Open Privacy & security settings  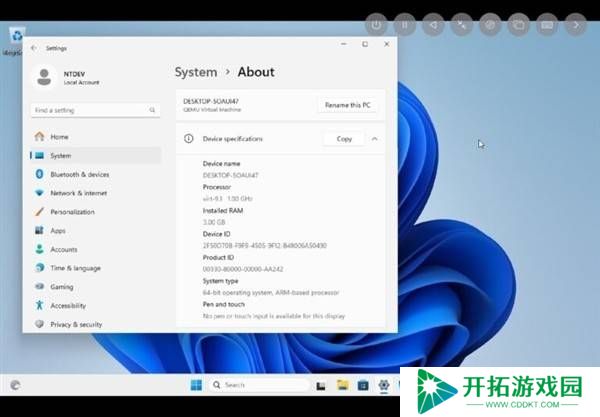[x=95, y=324]
